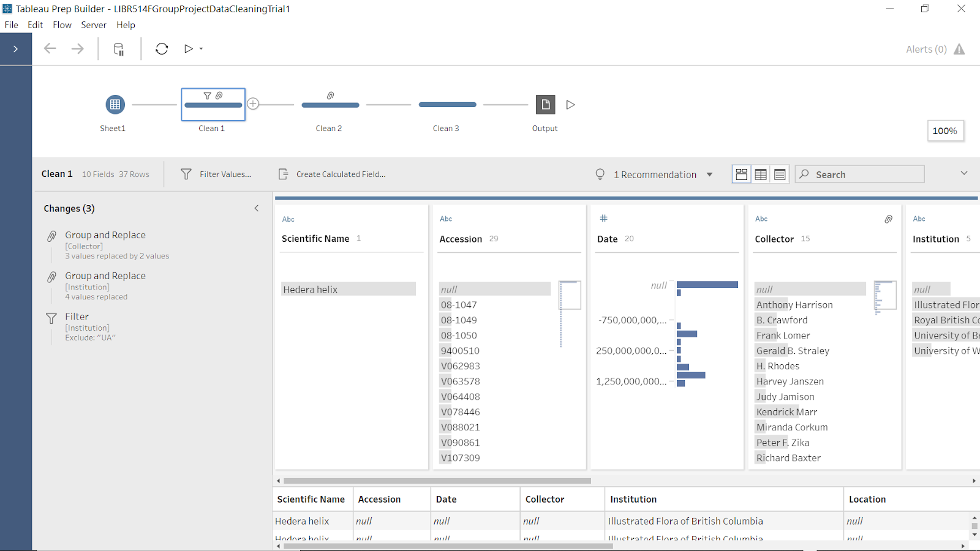Click the redo forward arrow
980x551 pixels.
pyautogui.click(x=77, y=49)
